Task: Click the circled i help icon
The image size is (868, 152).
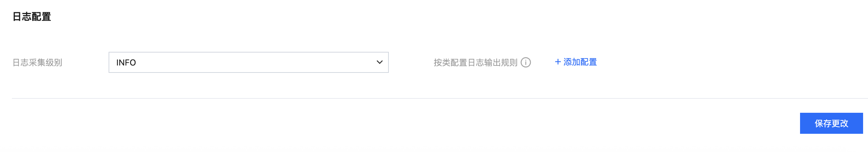Action: click(526, 62)
